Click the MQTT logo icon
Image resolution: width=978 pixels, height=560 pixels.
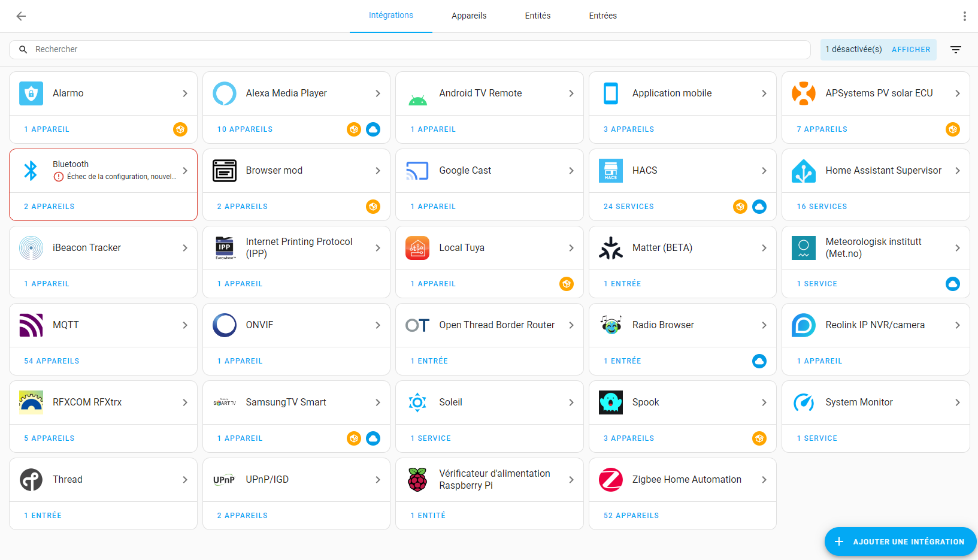click(31, 325)
